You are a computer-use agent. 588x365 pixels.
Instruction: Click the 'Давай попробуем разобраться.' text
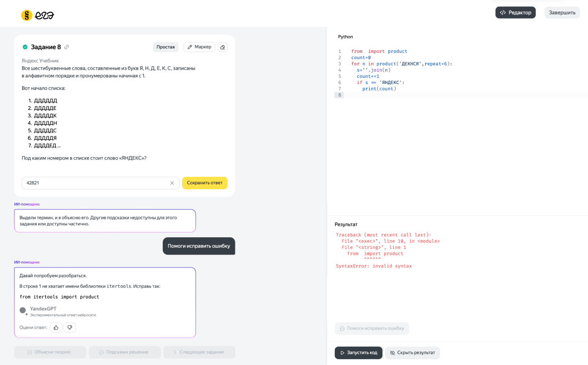coord(53,276)
